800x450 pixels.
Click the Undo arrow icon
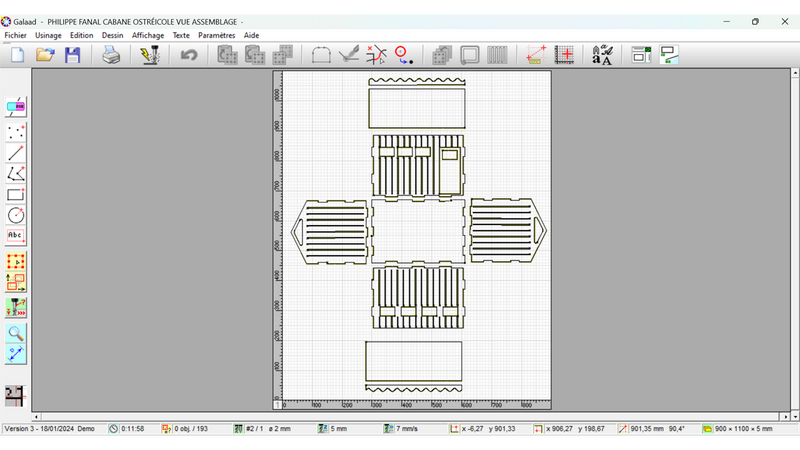click(x=188, y=56)
